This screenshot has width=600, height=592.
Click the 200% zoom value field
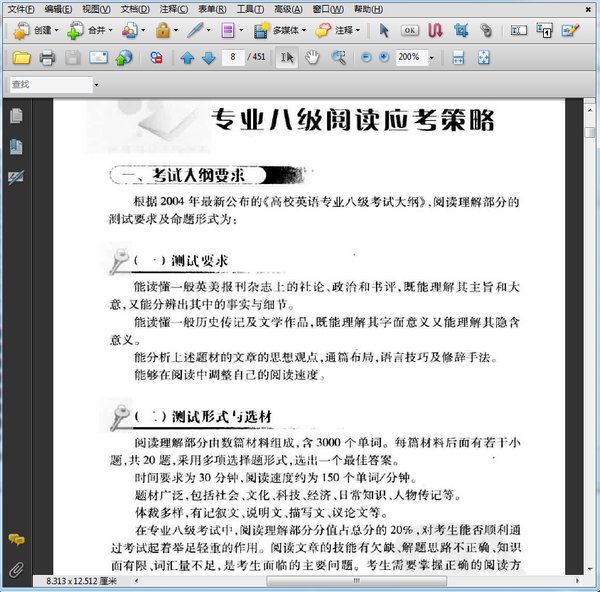pos(411,57)
